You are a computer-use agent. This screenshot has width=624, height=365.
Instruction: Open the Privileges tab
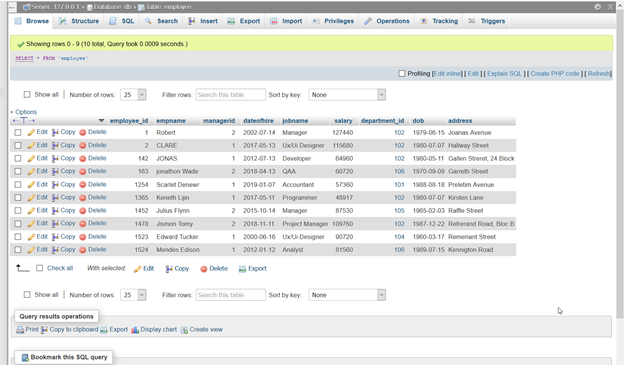pos(333,21)
